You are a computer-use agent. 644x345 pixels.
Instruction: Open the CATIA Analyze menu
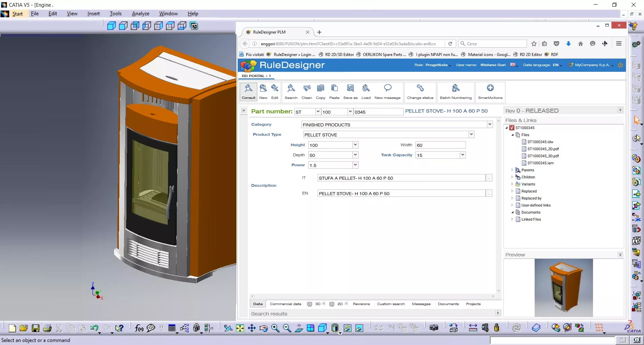click(x=141, y=14)
